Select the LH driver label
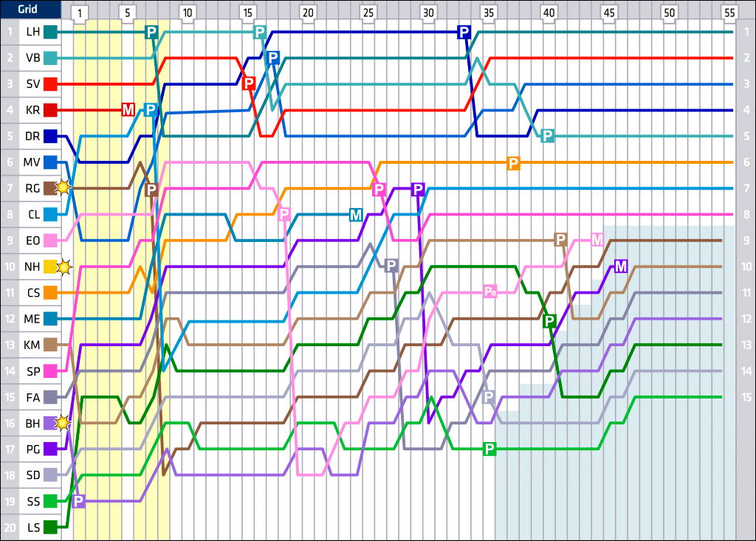 (34, 32)
